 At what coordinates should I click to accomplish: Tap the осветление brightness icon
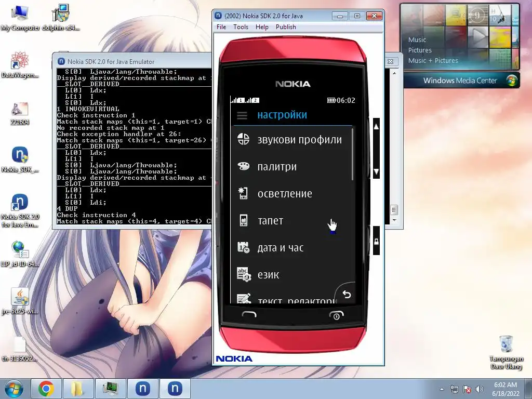(x=243, y=193)
